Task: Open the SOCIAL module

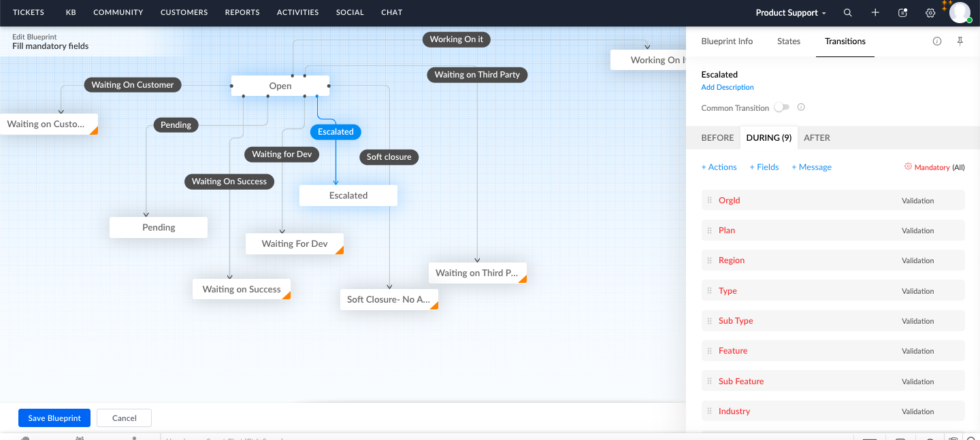Action: [350, 12]
